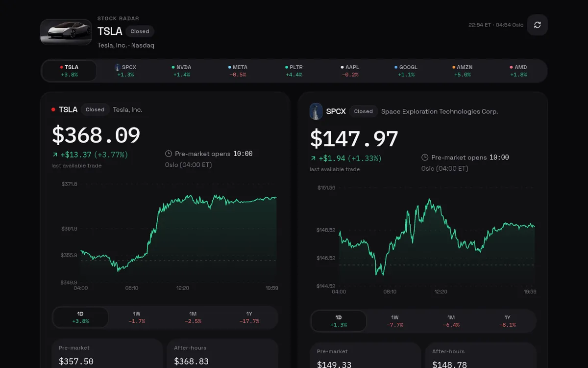
Task: Click the up-arrow trend icon beside +$1.94
Action: point(313,158)
